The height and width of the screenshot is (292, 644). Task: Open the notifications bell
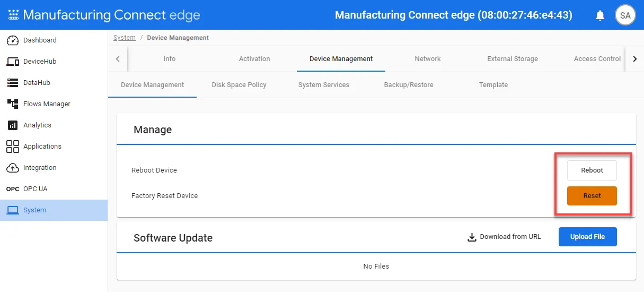click(x=600, y=15)
